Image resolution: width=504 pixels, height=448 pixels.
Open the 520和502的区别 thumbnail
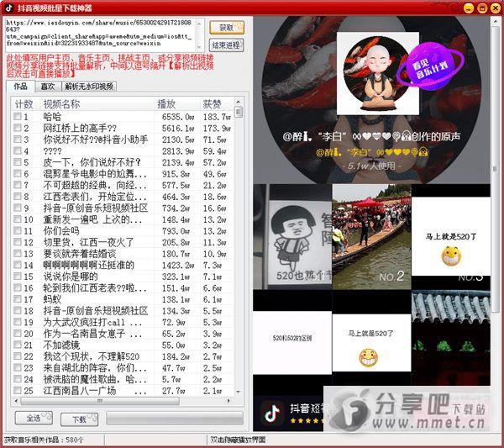tap(292, 342)
